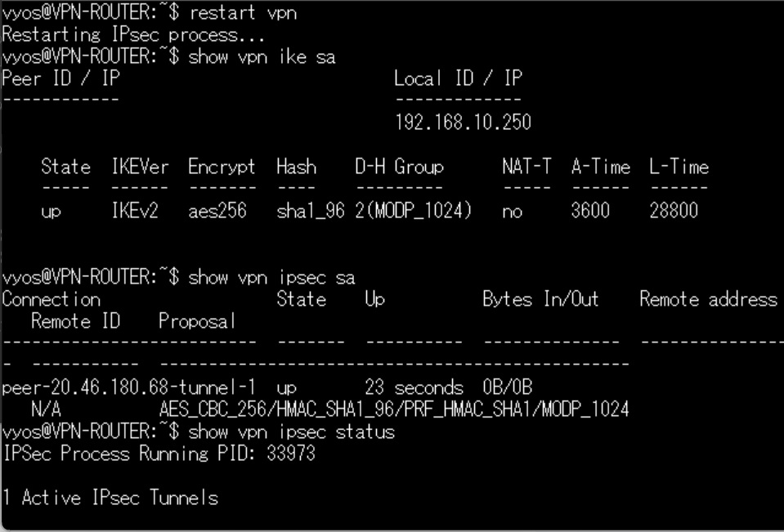Click the 'Peer ID / IP' header
Viewport: 784px width, 532px height.
coord(61,78)
